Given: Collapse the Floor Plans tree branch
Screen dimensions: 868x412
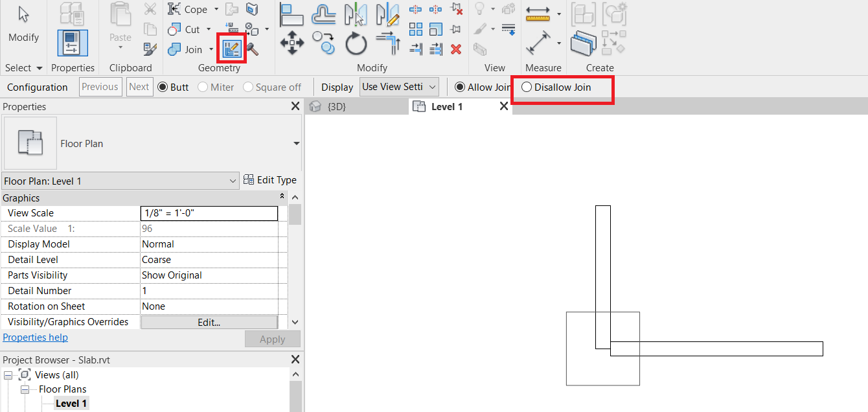Looking at the screenshot, I should (x=25, y=389).
